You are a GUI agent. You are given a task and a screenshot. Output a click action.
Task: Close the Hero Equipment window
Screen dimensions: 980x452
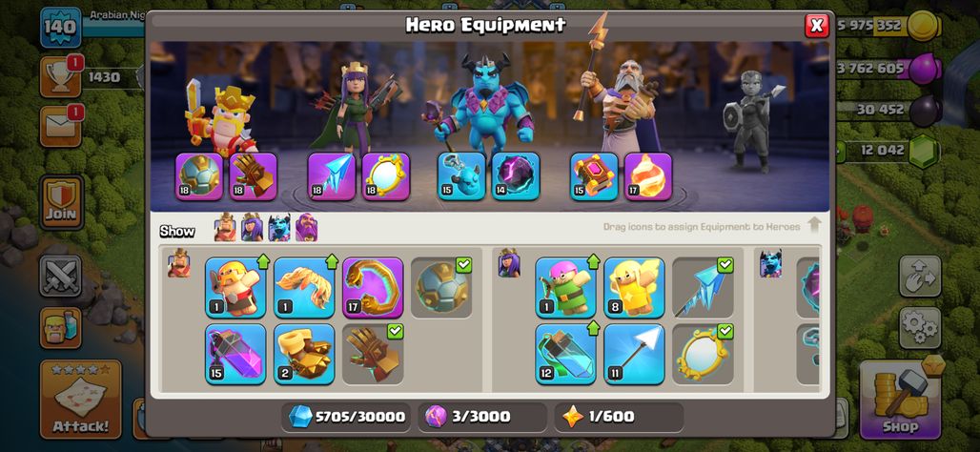[x=816, y=26]
